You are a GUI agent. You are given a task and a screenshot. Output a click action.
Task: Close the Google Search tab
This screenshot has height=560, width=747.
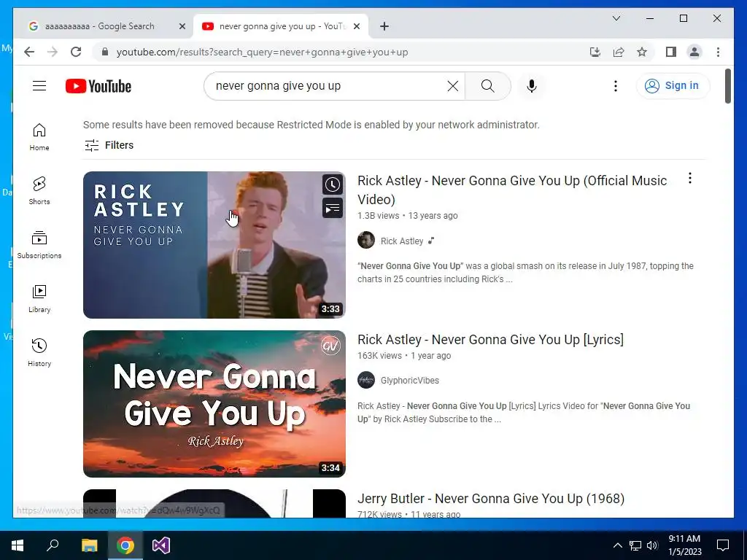pos(182,27)
